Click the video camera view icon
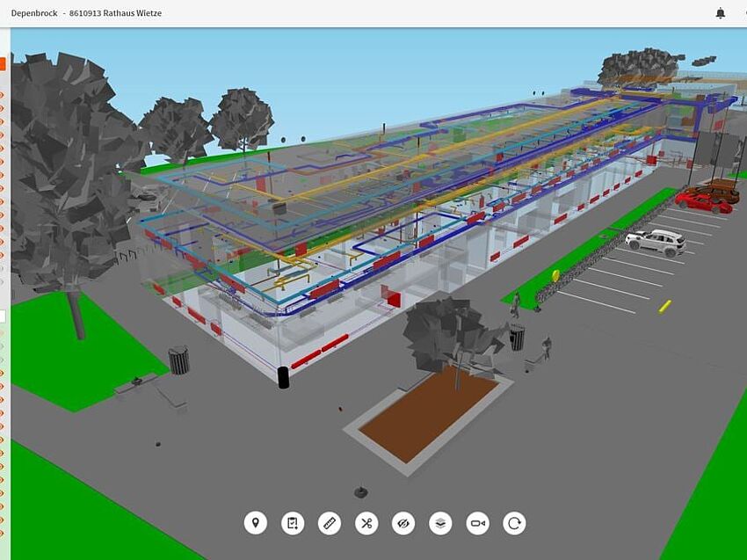 point(477,523)
